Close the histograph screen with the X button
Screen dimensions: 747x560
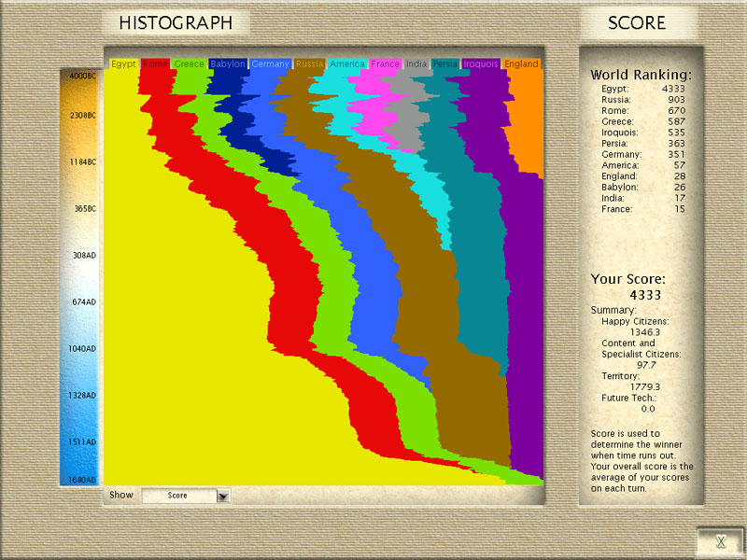point(720,540)
